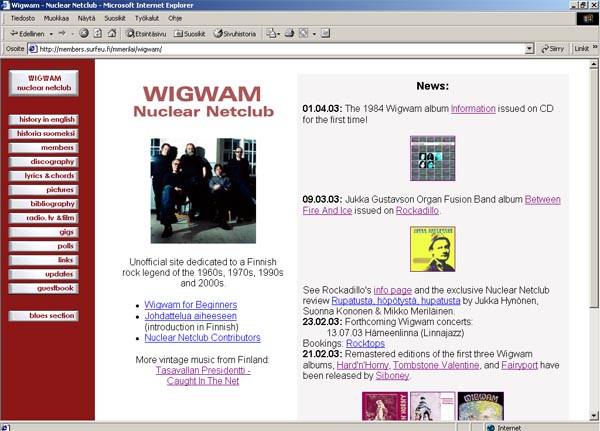Open the guestbook sidebar button
Screen dimensions: 600x431
pos(44,289)
